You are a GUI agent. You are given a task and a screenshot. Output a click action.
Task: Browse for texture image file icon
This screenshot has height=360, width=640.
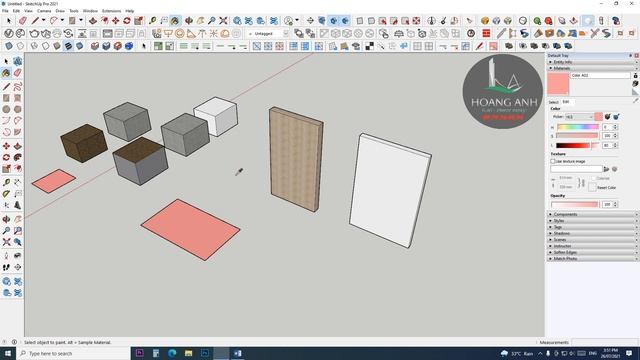point(607,169)
